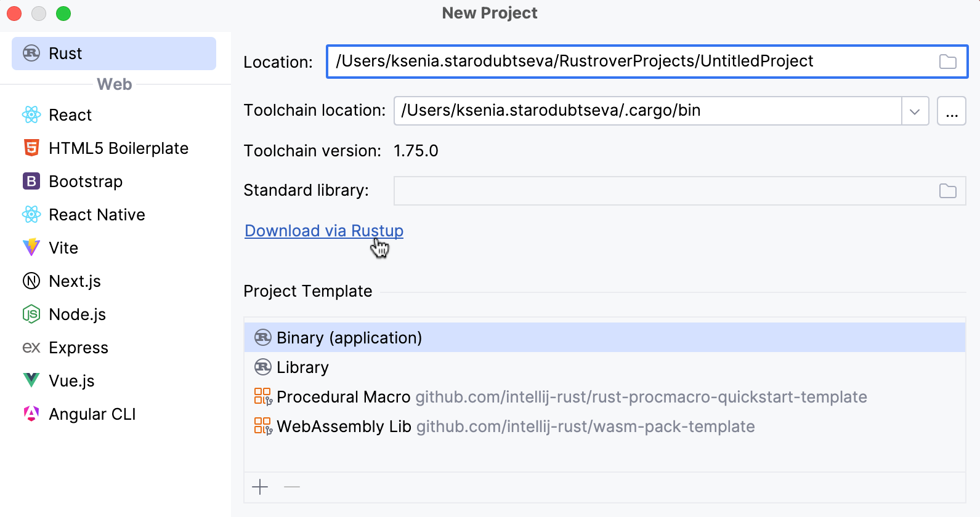Select React Native generator

click(x=97, y=215)
